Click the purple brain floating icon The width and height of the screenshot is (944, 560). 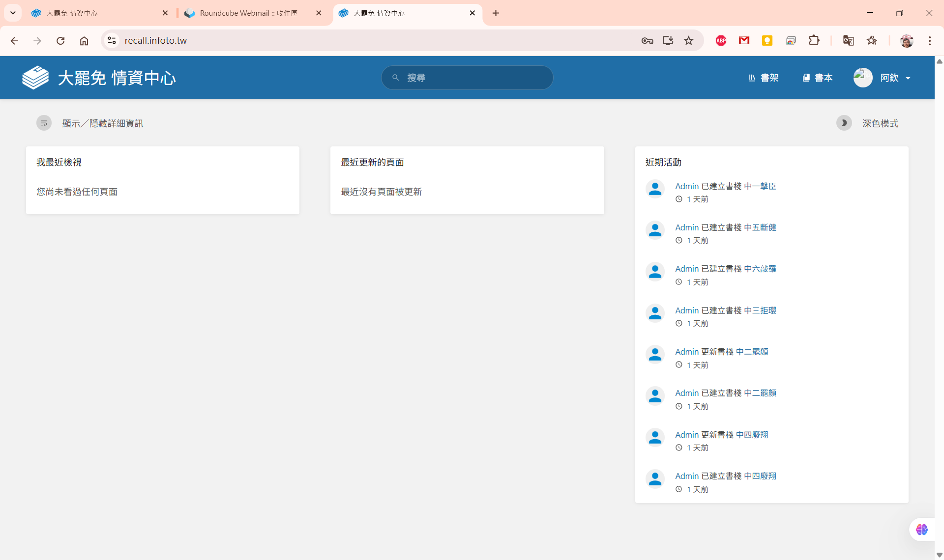pos(921,530)
